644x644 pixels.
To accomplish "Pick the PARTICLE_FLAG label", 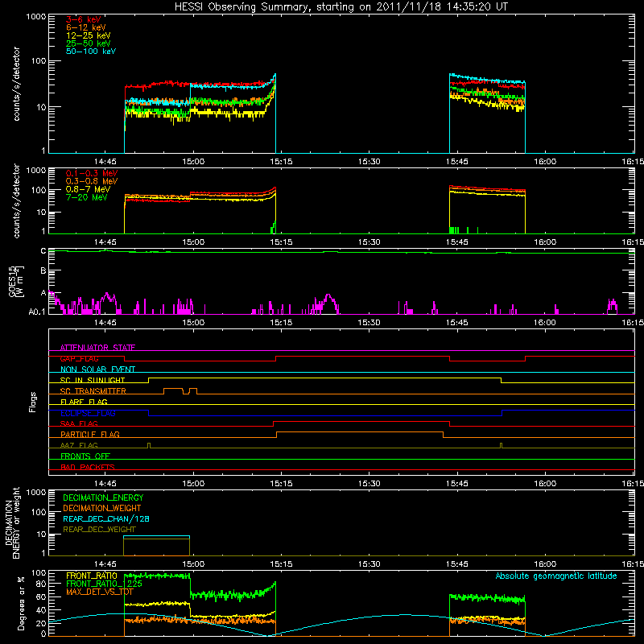I will pos(90,434).
